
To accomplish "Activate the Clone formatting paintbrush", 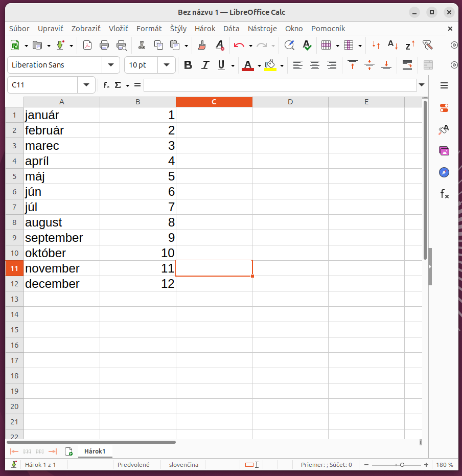I will [202, 46].
